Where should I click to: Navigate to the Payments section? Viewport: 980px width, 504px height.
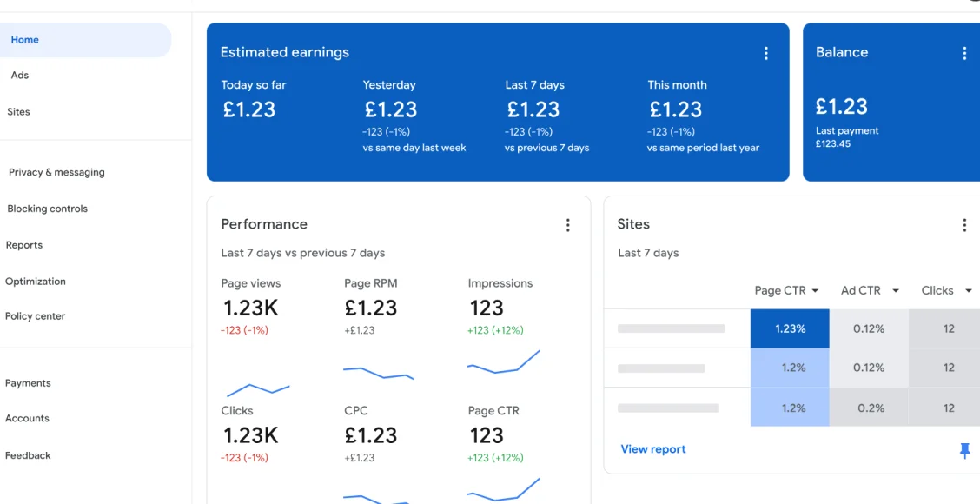28,382
